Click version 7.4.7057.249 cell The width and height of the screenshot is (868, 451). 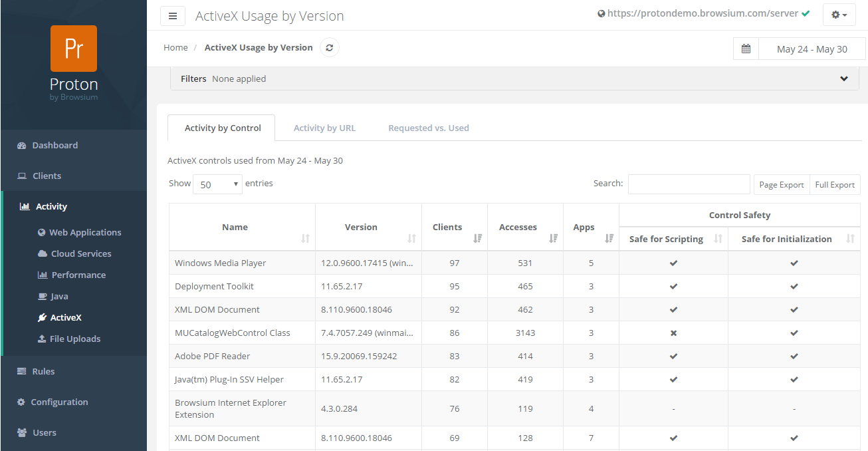click(368, 333)
